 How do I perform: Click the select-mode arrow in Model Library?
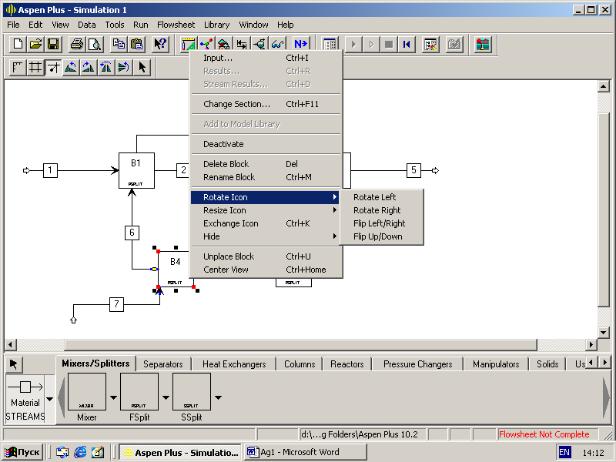click(x=13, y=364)
